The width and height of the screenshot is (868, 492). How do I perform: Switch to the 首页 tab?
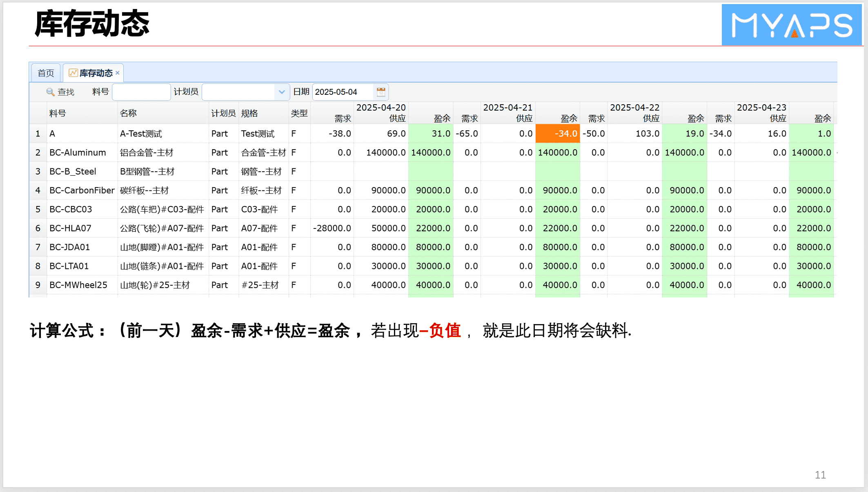(x=46, y=73)
